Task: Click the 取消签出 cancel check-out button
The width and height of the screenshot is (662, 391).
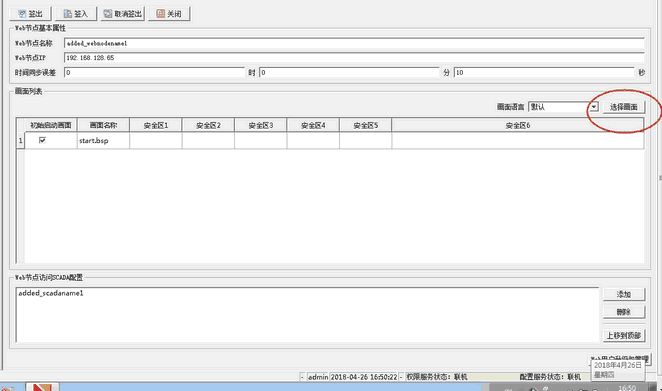Action: [x=122, y=14]
